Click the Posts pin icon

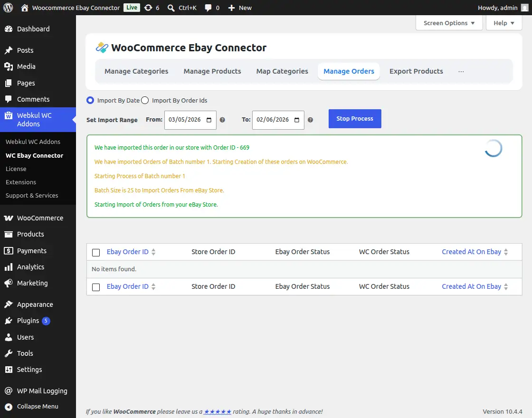[x=9, y=50]
